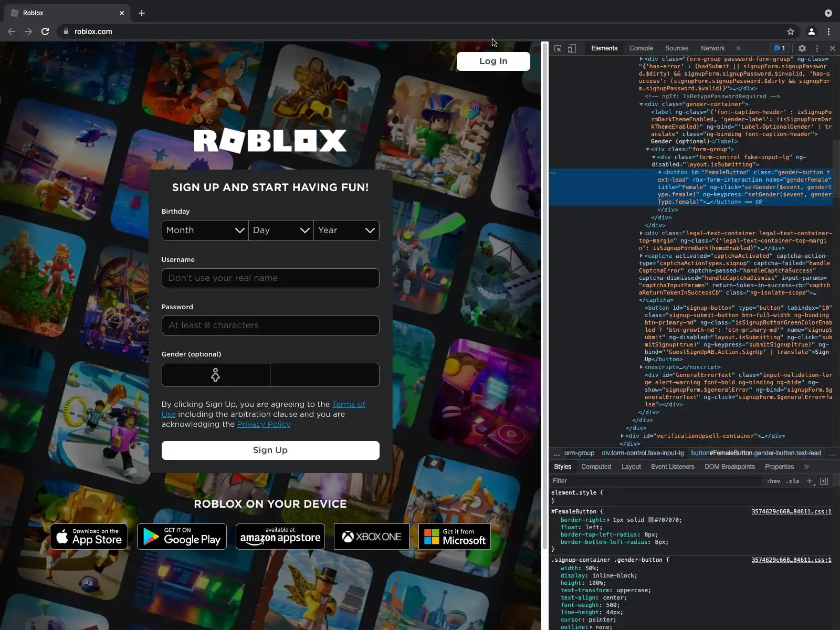Expand the outline shorthand triangle

coord(591,627)
